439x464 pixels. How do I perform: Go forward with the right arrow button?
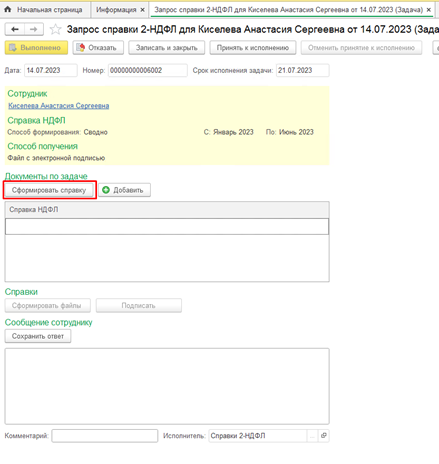[x=34, y=29]
